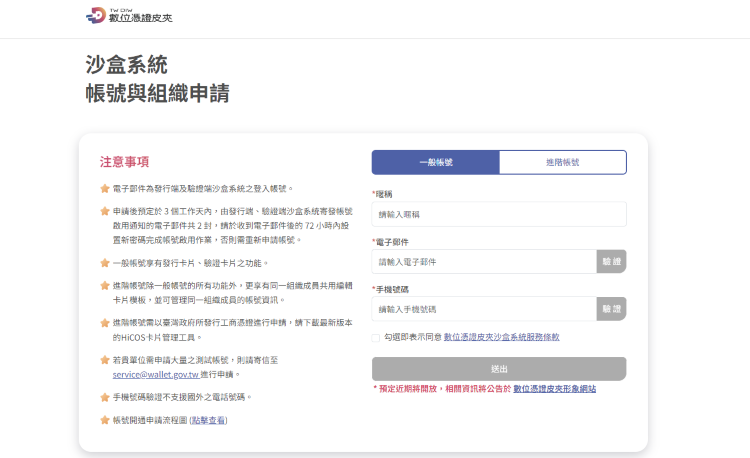
Task: Check the agree to service terms checkbox
Action: click(x=376, y=338)
